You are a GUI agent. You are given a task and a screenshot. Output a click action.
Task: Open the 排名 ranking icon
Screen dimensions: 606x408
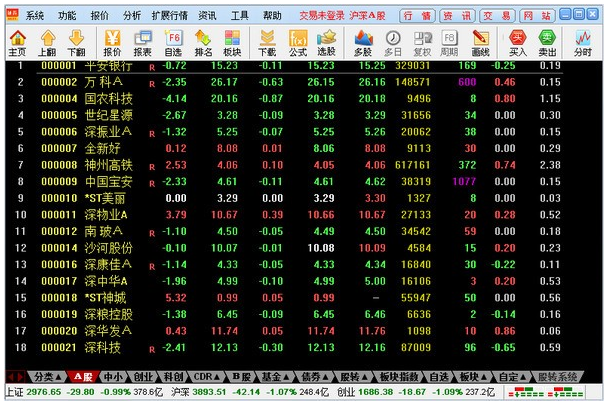203,43
